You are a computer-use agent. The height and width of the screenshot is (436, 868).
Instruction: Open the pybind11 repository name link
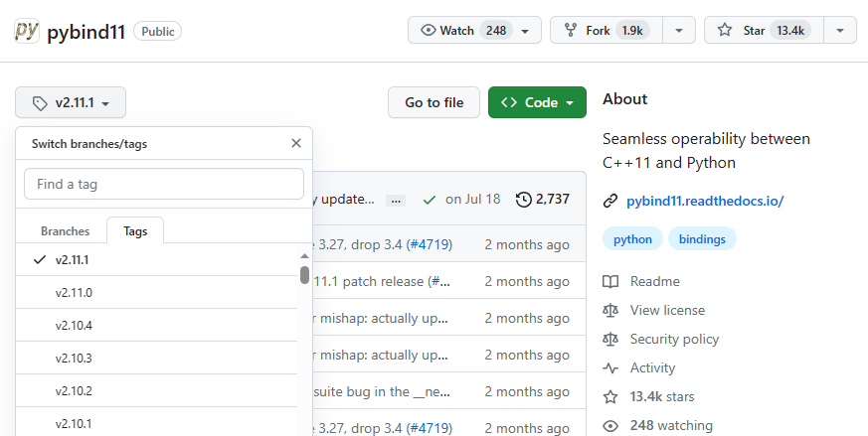[x=87, y=32]
